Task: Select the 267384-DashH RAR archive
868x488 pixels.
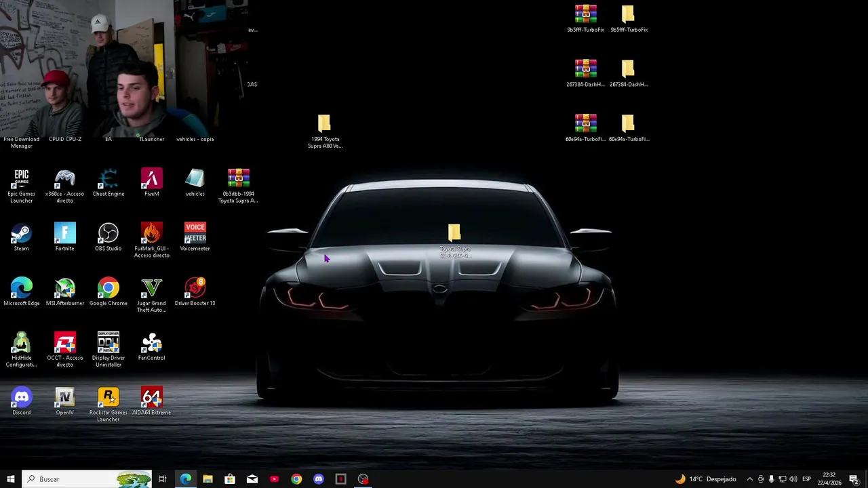Action: pyautogui.click(x=586, y=74)
